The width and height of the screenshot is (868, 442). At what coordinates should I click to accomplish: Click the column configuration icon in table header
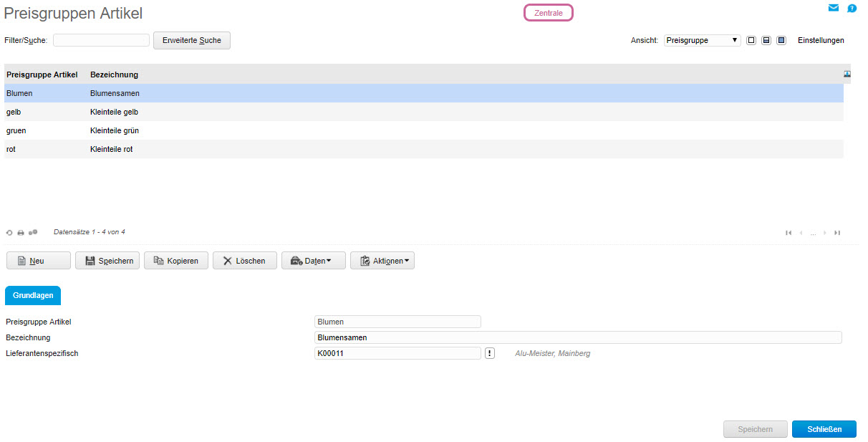point(847,74)
